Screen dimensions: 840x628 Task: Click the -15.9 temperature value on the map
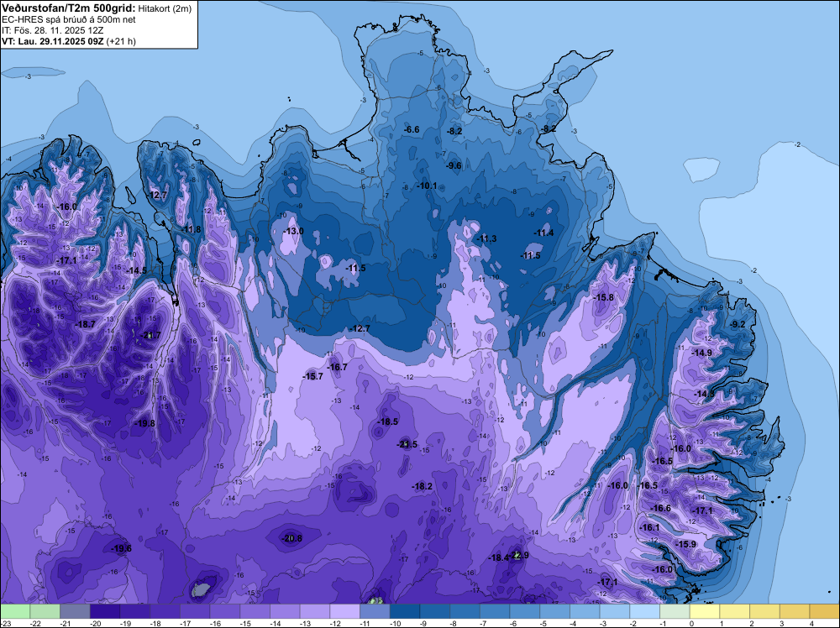coord(685,544)
